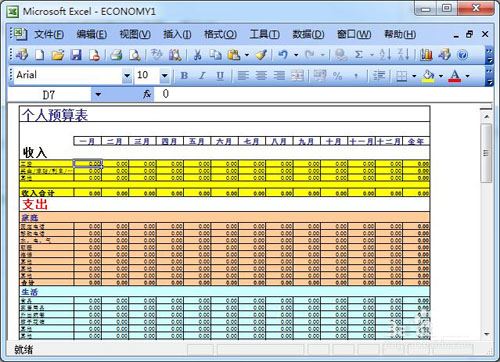
Task: Open the Borders style dropdown arrow
Action: click(x=414, y=76)
